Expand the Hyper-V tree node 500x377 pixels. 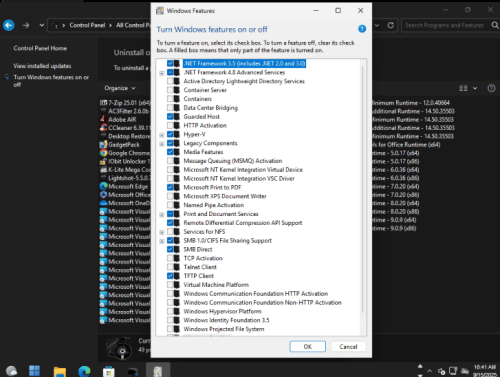click(162, 135)
